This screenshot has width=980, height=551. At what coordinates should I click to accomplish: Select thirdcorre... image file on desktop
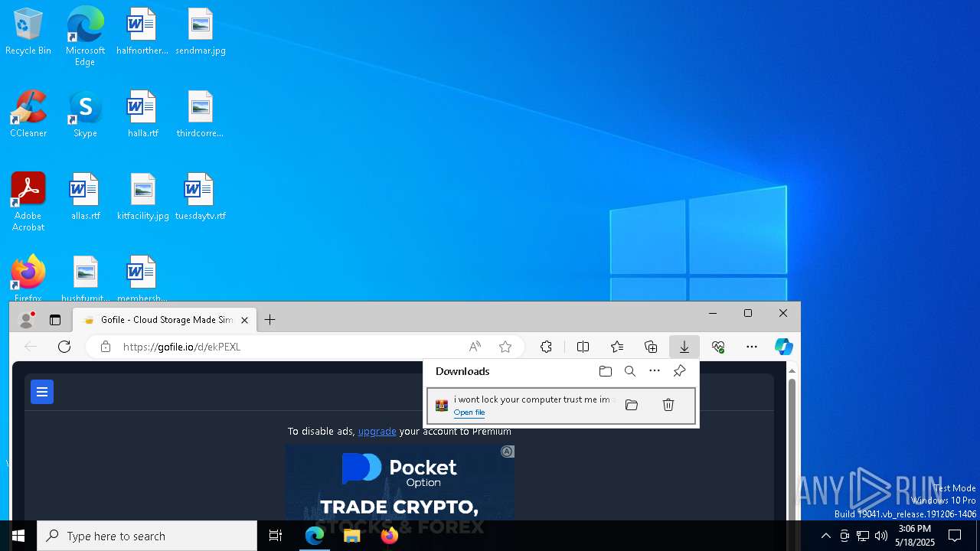[x=200, y=115]
